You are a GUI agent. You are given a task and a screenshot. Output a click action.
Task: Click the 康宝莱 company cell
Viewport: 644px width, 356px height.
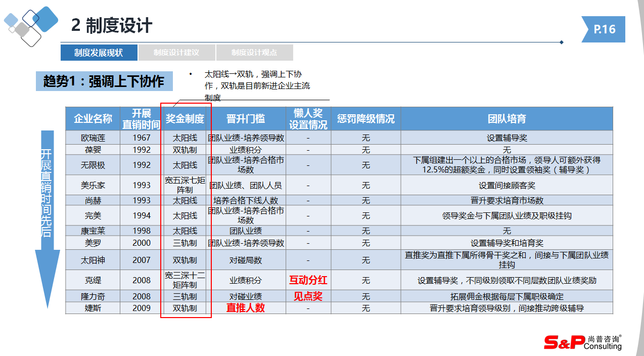(93, 231)
